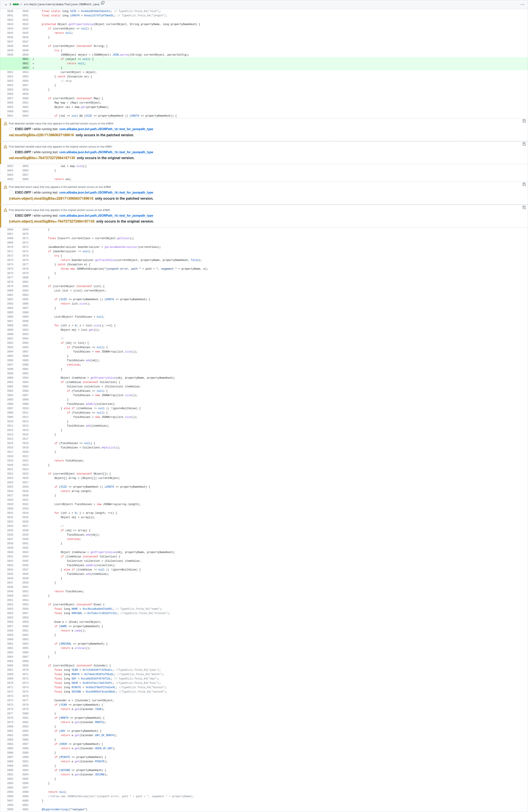
Task: Click the feedback icon on line #3865 annotation
Action: 524,208
